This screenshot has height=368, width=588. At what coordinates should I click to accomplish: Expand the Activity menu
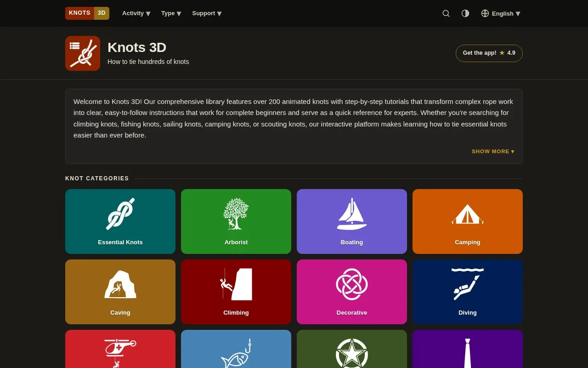[136, 13]
